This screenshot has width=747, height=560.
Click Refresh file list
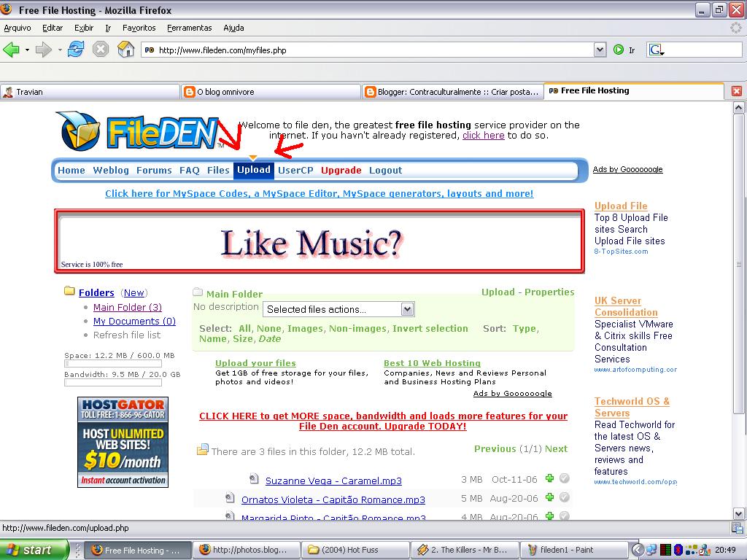tap(127, 335)
